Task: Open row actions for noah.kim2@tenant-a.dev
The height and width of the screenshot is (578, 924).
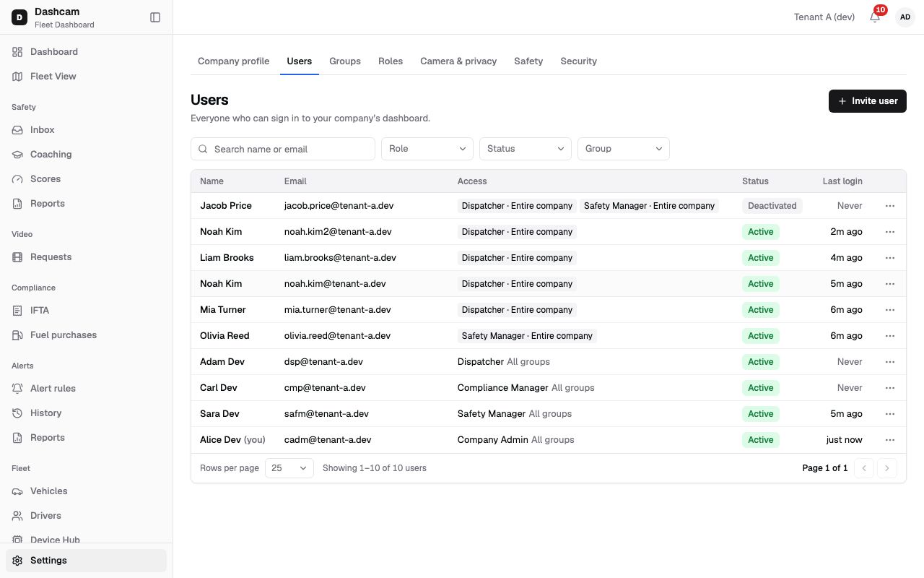Action: point(890,232)
